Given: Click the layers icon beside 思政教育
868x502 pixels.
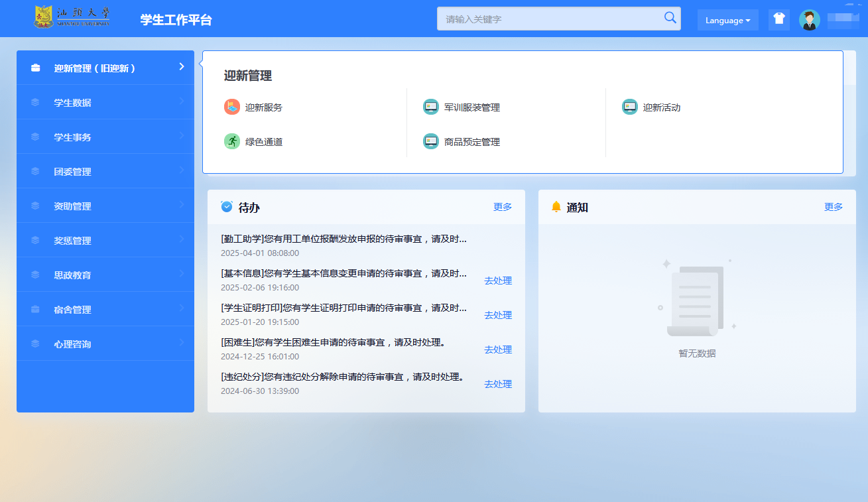Looking at the screenshot, I should click(36, 275).
